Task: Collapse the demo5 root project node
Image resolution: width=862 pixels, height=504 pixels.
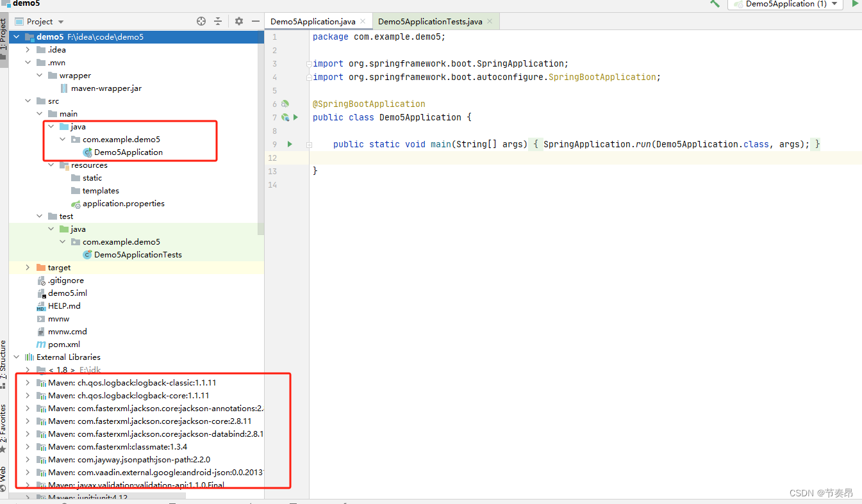Action: (17, 37)
